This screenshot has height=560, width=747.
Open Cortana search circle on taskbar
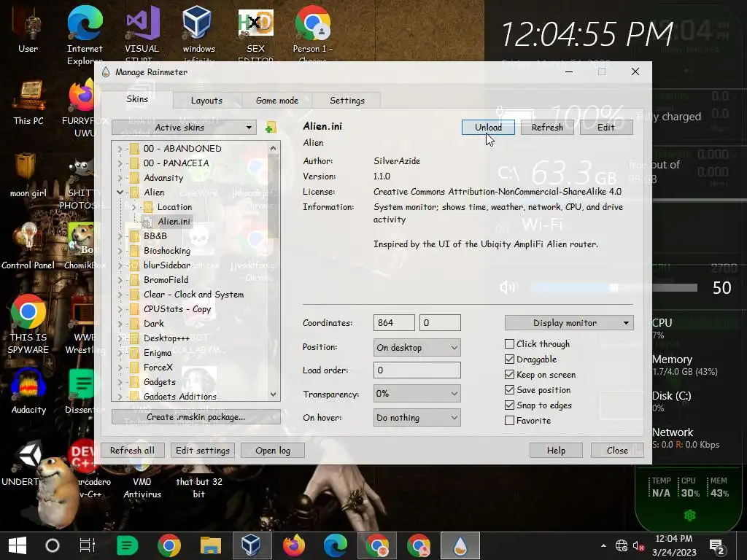pyautogui.click(x=53, y=545)
